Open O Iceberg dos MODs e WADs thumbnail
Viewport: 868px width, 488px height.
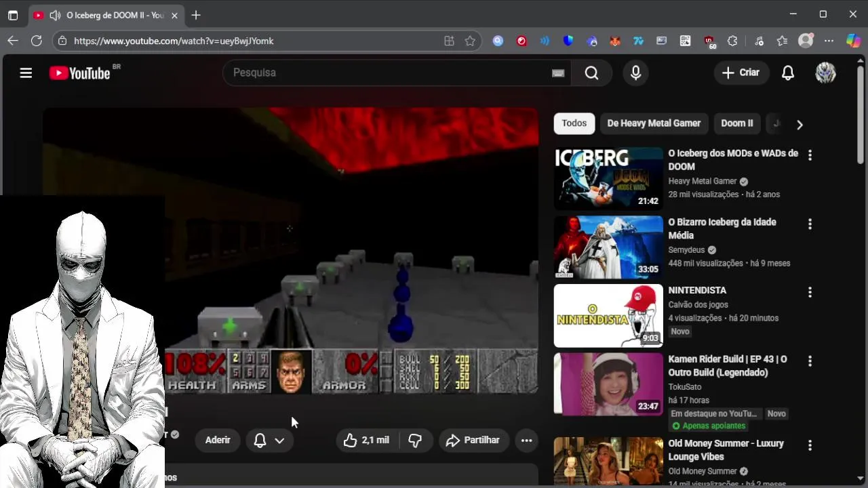click(x=608, y=178)
